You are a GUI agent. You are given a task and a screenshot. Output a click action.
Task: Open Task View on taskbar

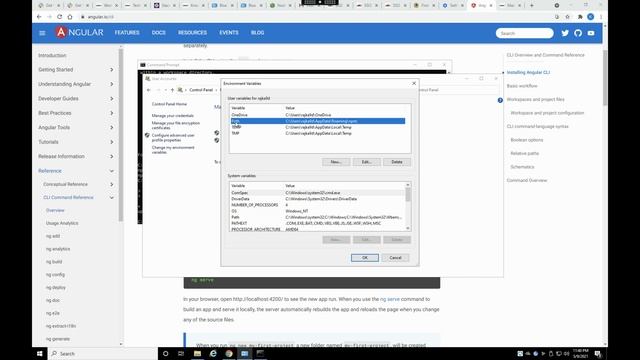(x=181, y=353)
